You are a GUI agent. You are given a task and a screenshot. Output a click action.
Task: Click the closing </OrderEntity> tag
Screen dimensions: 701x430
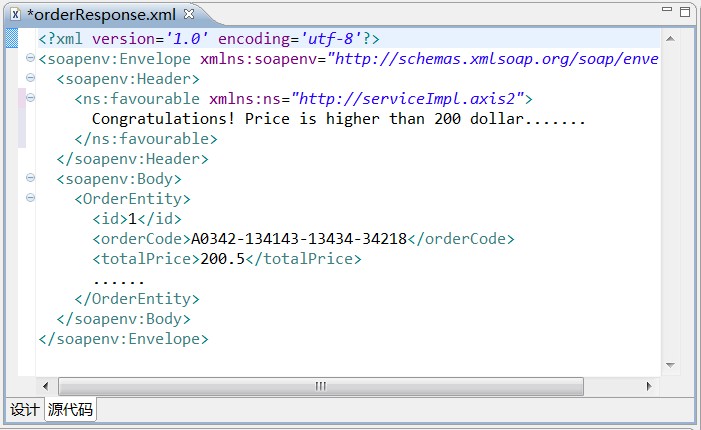pos(137,299)
